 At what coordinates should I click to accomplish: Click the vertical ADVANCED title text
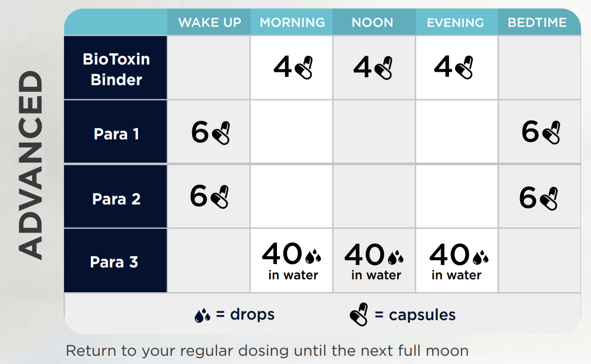tap(32, 165)
